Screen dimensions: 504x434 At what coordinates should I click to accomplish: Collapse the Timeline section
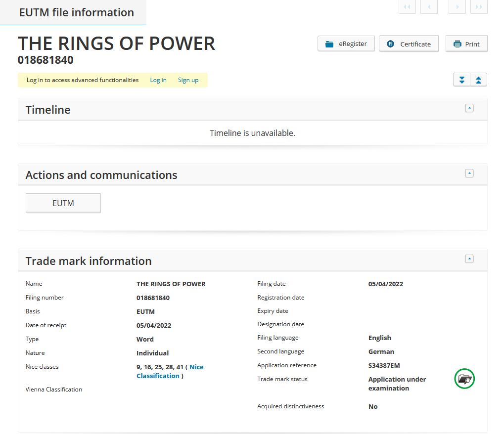pyautogui.click(x=469, y=108)
